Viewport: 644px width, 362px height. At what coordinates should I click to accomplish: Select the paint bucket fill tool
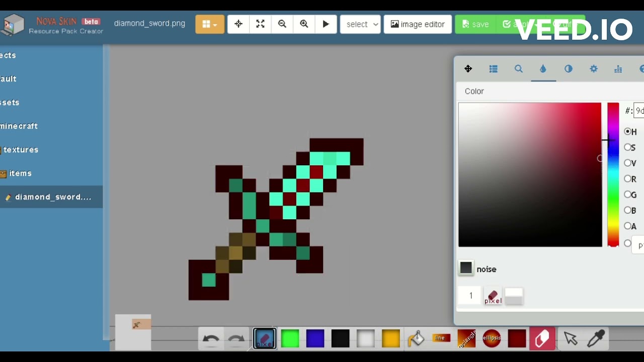click(x=416, y=339)
